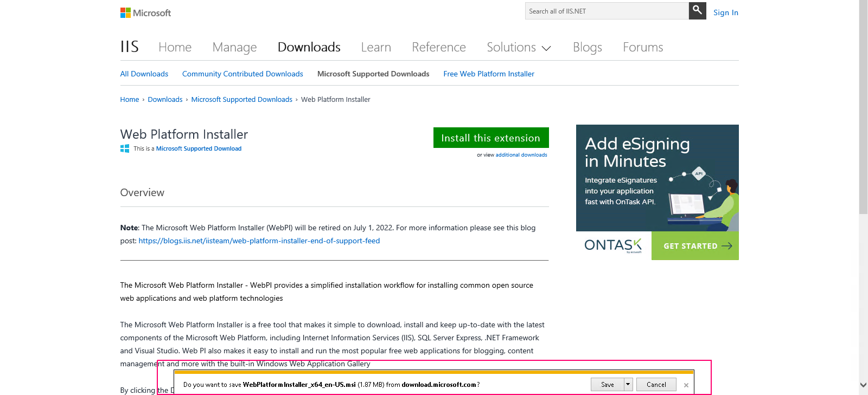The height and width of the screenshot is (395, 868).
Task: Visit the Forums section
Action: (x=643, y=47)
